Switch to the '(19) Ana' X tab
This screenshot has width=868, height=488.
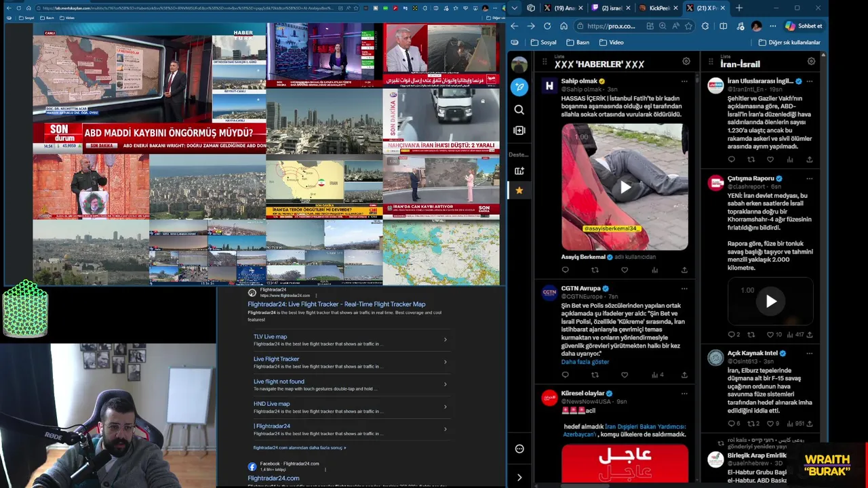565,8
